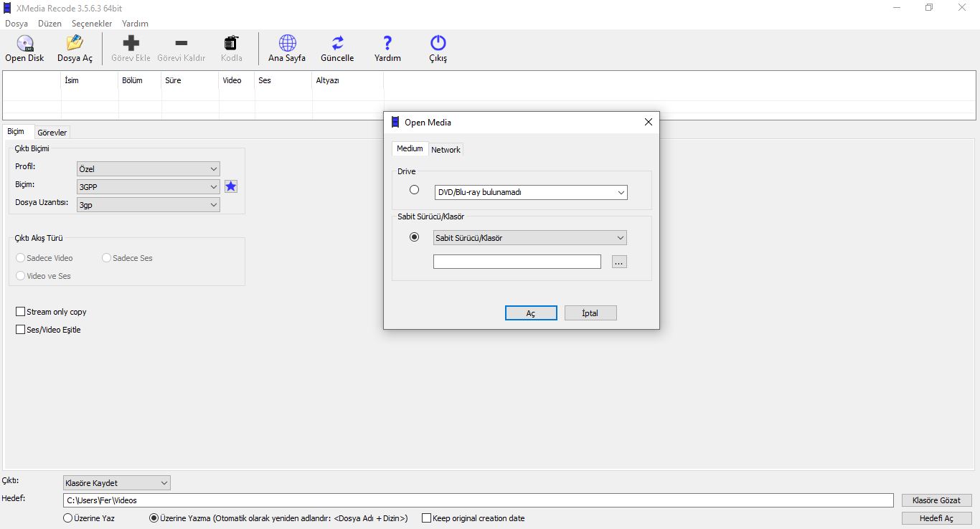Select the Medium tab in dialog
Image resolution: width=980 pixels, height=529 pixels.
click(x=410, y=148)
